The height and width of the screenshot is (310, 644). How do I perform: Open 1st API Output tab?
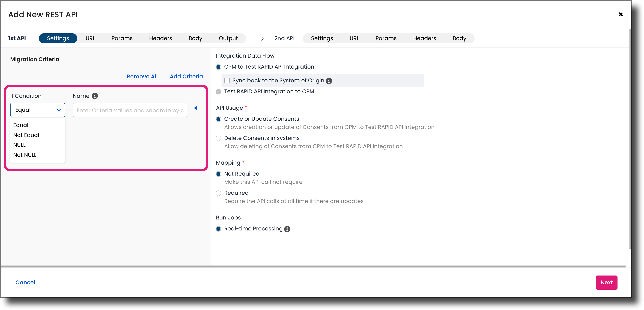point(228,38)
